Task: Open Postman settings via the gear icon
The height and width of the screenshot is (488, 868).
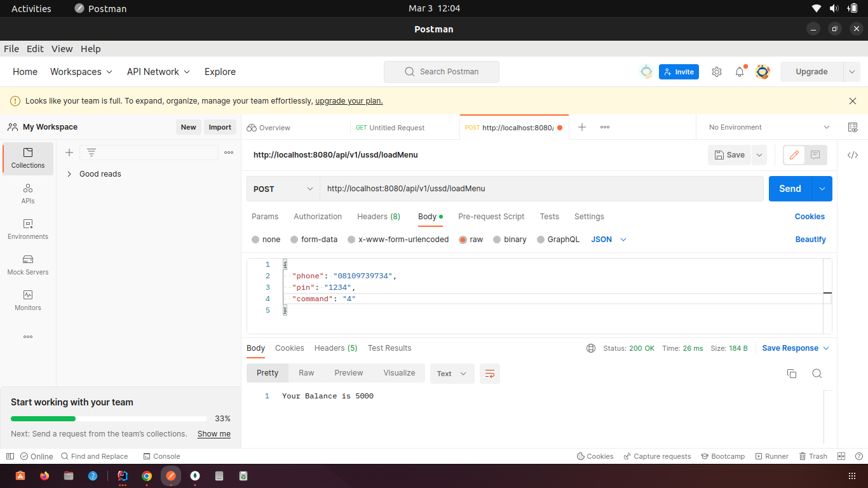Action: [717, 72]
